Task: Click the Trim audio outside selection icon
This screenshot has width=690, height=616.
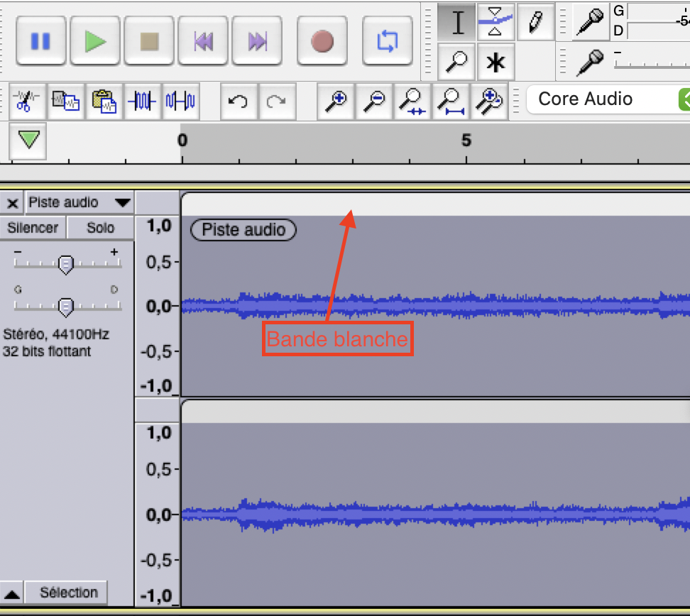Action: 142,101
